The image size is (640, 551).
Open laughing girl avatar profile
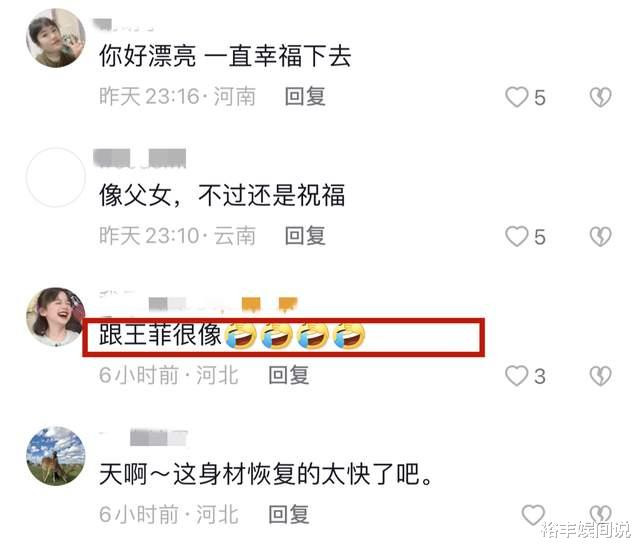[56, 317]
